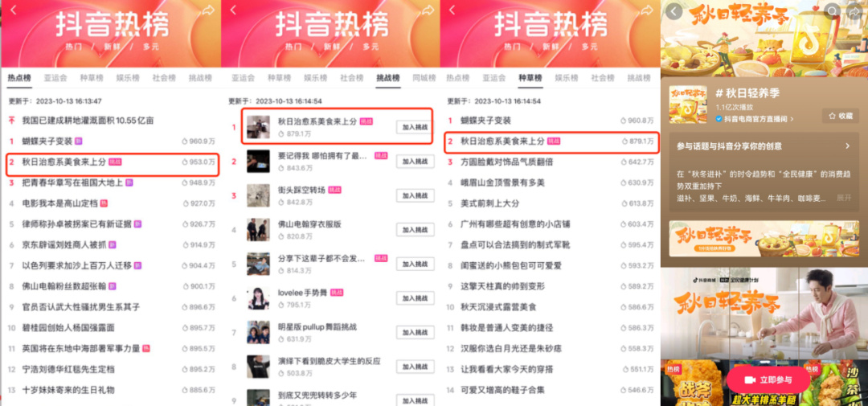Click 加入挑战 for 秋日治愈系美食来上分
868x406 pixels.
tap(415, 127)
